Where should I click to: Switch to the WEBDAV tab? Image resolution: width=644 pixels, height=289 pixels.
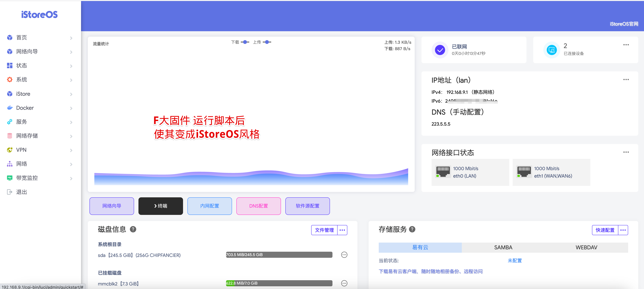586,247
